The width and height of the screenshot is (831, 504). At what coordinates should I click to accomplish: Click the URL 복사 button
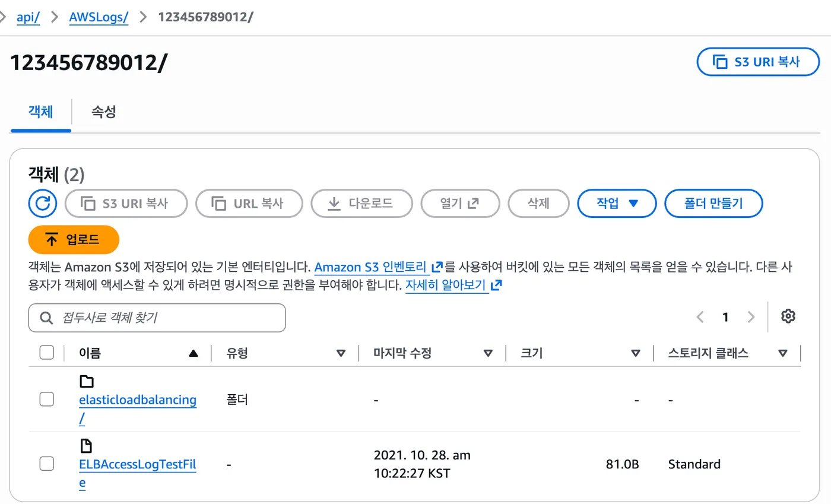(x=249, y=204)
